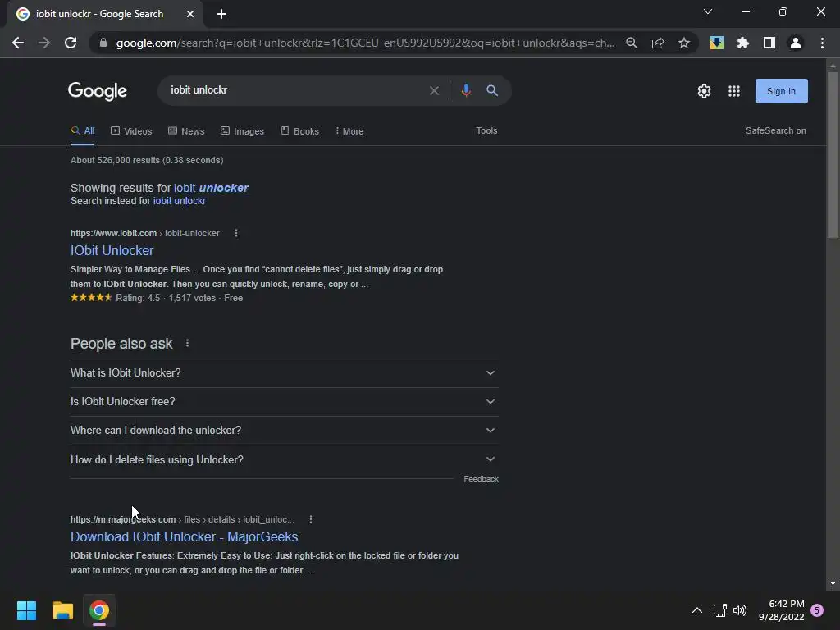This screenshot has width=840, height=630.
Task: Clear the search box with the X icon
Action: pyautogui.click(x=435, y=90)
